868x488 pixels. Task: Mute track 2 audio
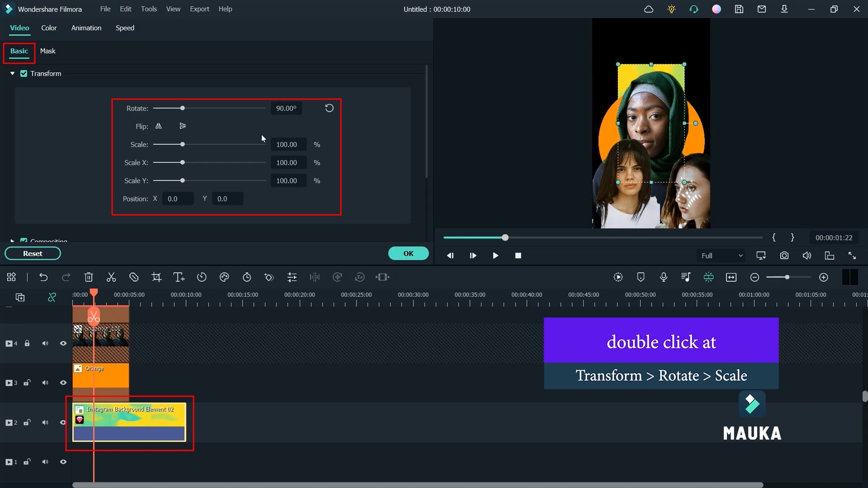pos(45,422)
